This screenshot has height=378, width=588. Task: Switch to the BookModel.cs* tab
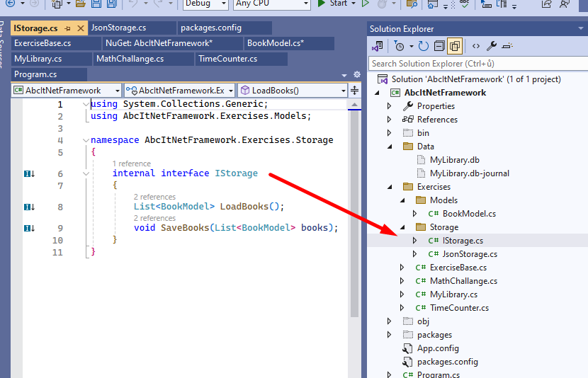(x=276, y=43)
